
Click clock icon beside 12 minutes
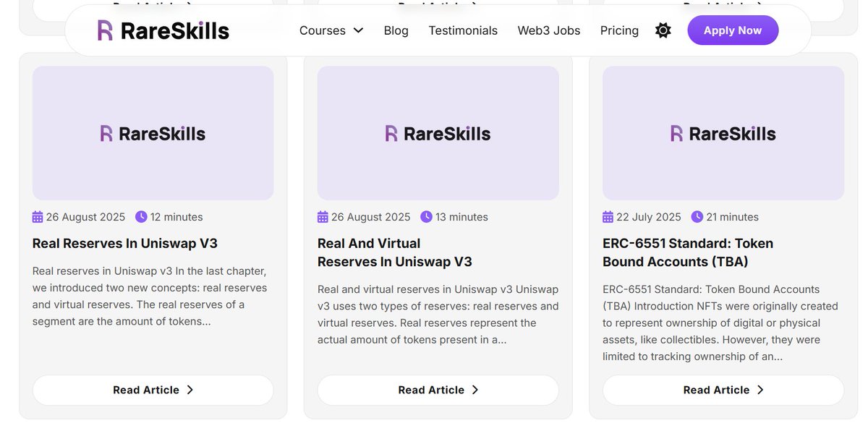click(141, 217)
